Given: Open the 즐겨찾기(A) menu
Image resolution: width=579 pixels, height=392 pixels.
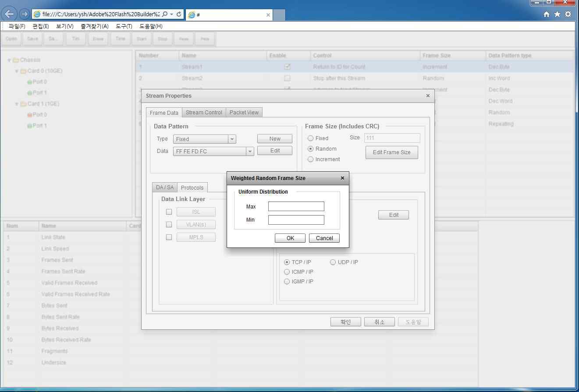Looking at the screenshot, I should tap(95, 26).
